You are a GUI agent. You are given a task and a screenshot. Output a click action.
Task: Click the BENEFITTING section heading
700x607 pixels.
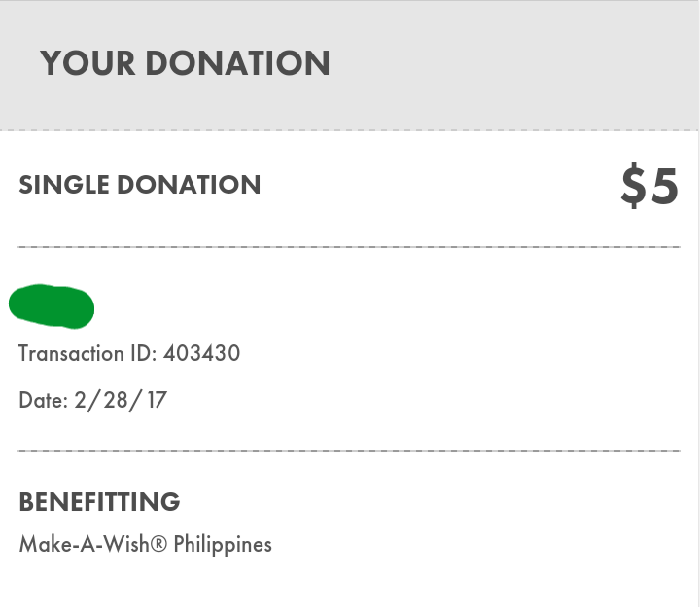point(99,502)
